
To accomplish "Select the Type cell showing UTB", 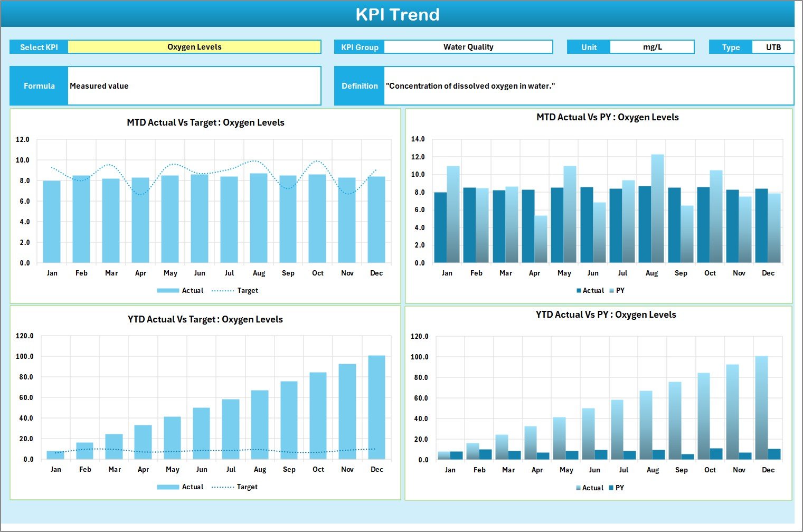I will pyautogui.click(x=773, y=47).
